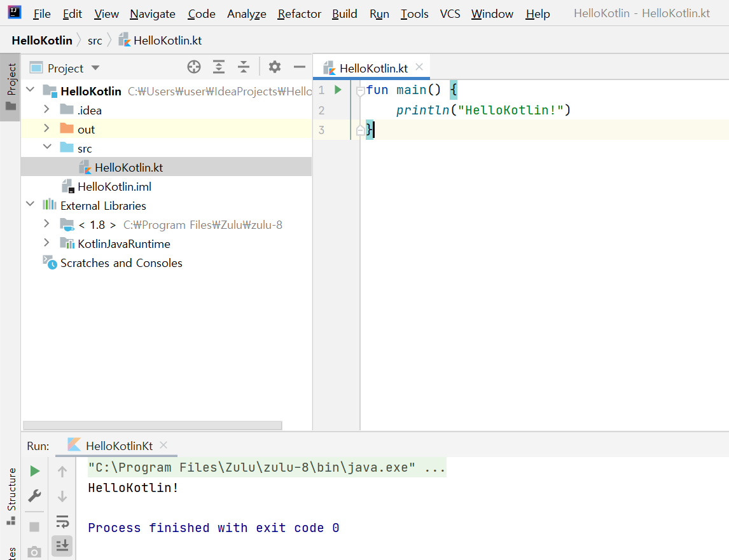
Task: Open the Navigate menu
Action: pyautogui.click(x=153, y=14)
